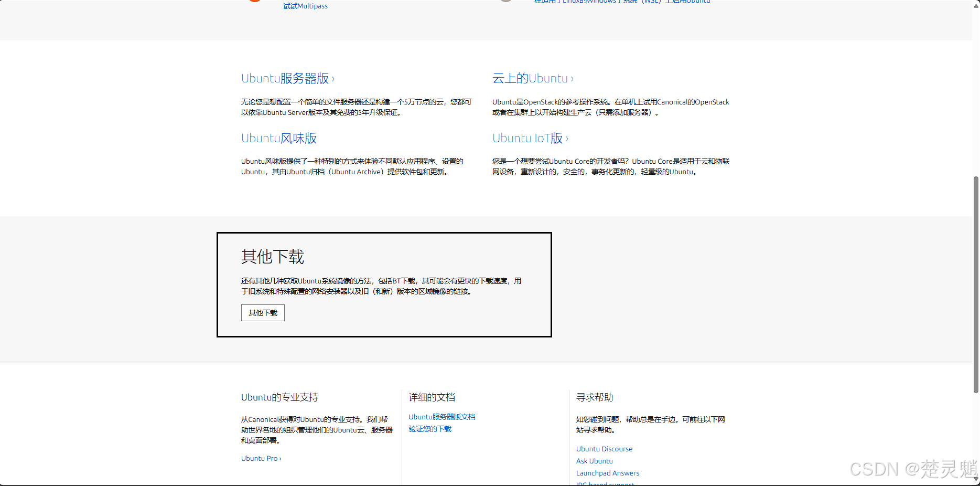Viewport: 980px width, 486px height.
Task: Click the paragraph starting 还有其他几种获取Ubuntu系统镜像的方法
Action: coord(381,286)
